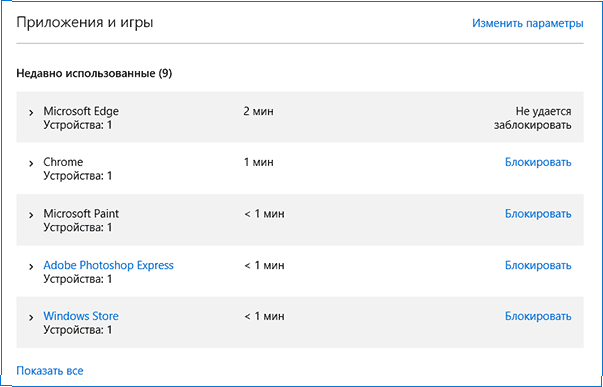This screenshot has width=603, height=387.
Task: Click the Не удается заблокировать text
Action: pyautogui.click(x=533, y=118)
